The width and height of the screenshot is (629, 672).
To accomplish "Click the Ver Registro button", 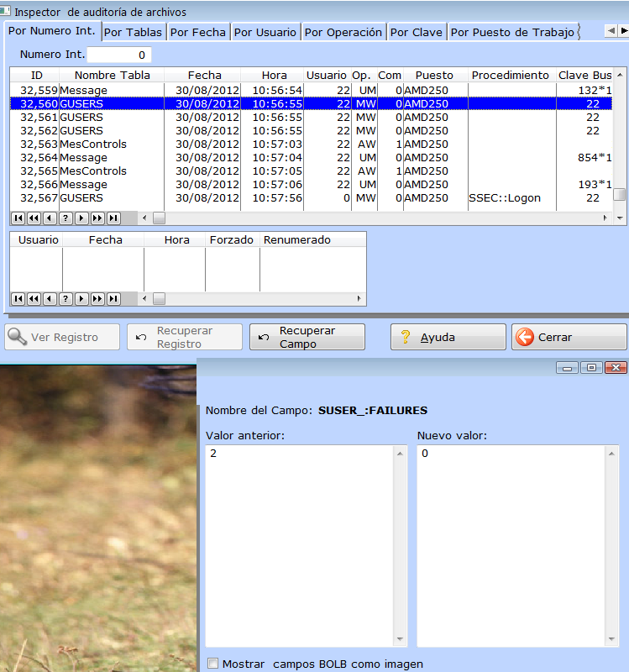I will click(x=62, y=338).
